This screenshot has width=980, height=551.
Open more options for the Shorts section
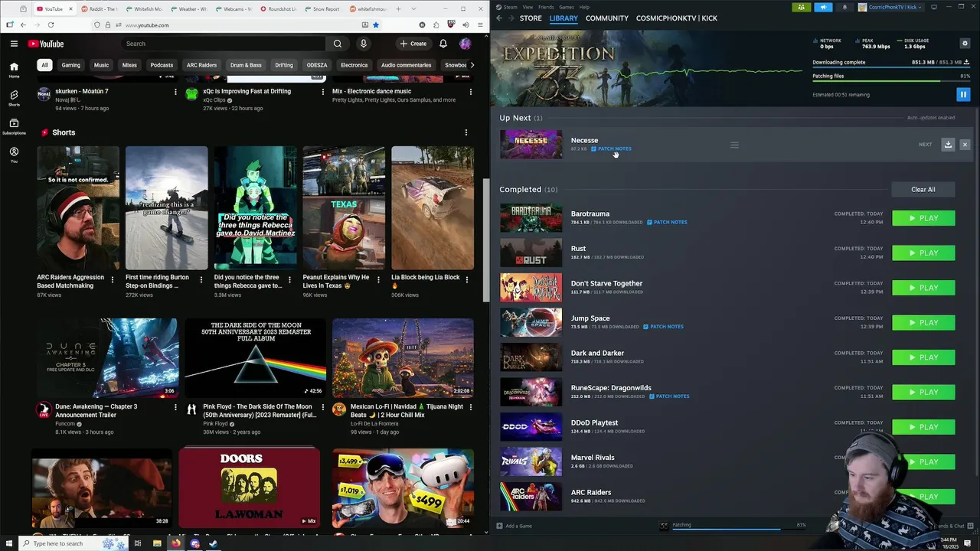(465, 132)
